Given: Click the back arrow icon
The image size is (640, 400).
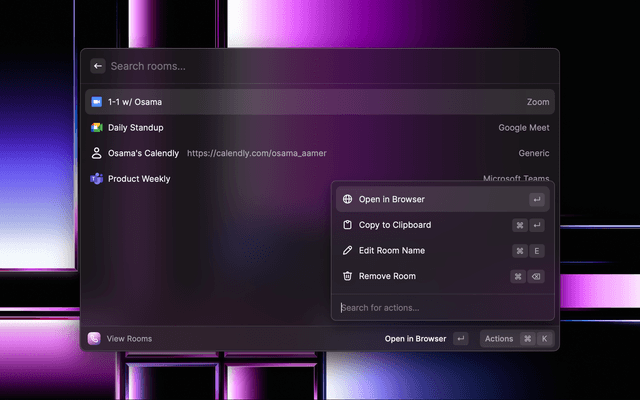Looking at the screenshot, I should coord(98,66).
